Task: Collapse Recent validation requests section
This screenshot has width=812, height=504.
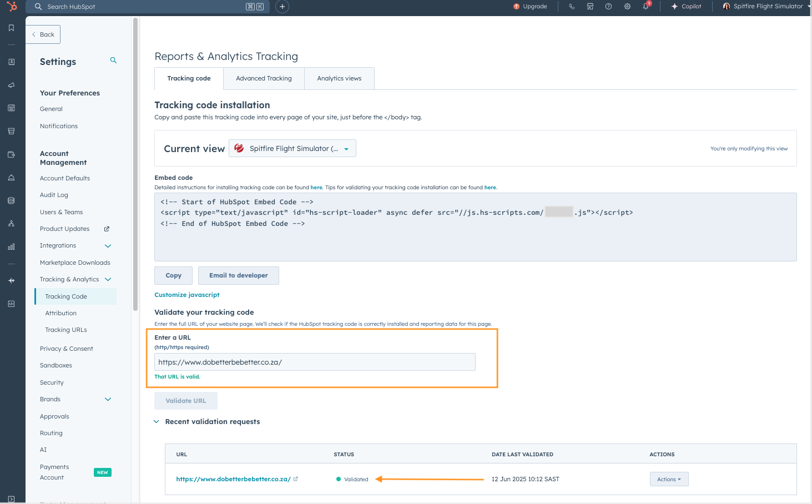Action: point(157,422)
